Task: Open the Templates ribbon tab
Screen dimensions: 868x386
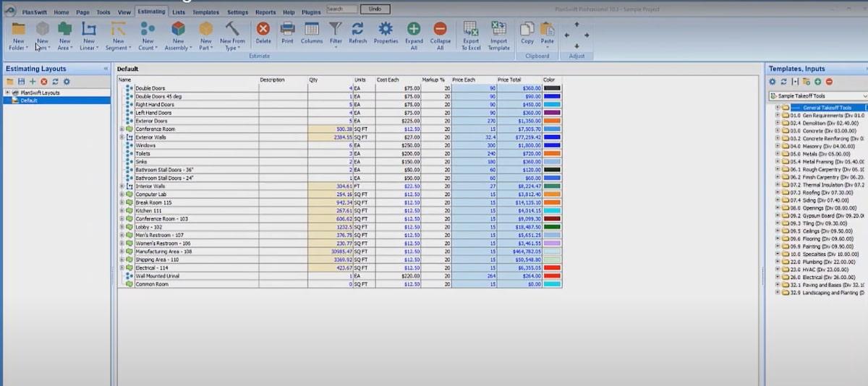Action: 205,12
